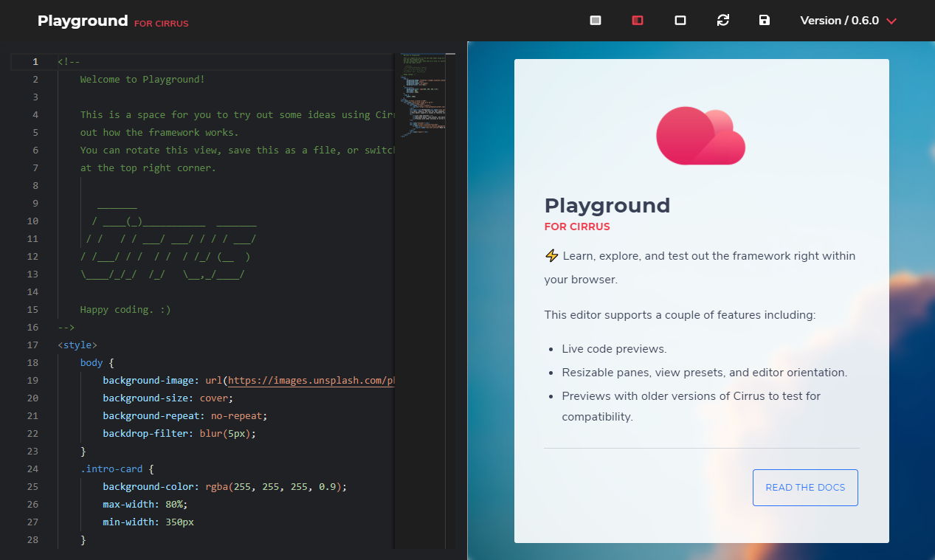Open the Version / 0.6.0 dropdown
The image size is (935, 560).
click(849, 21)
